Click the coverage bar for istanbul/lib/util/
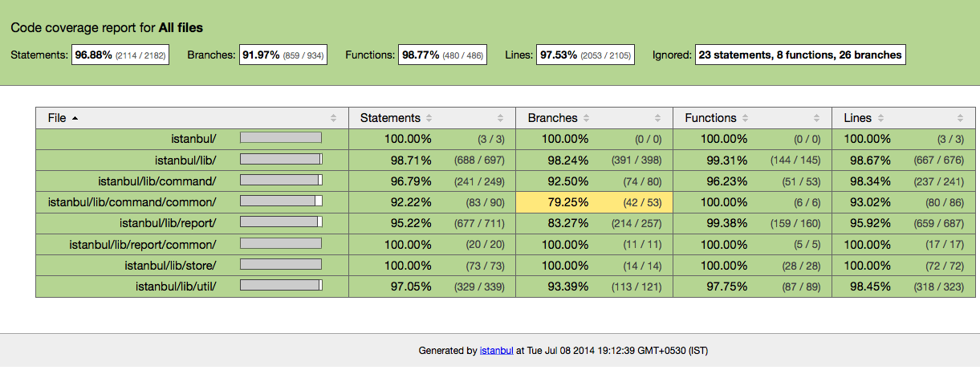 point(281,285)
